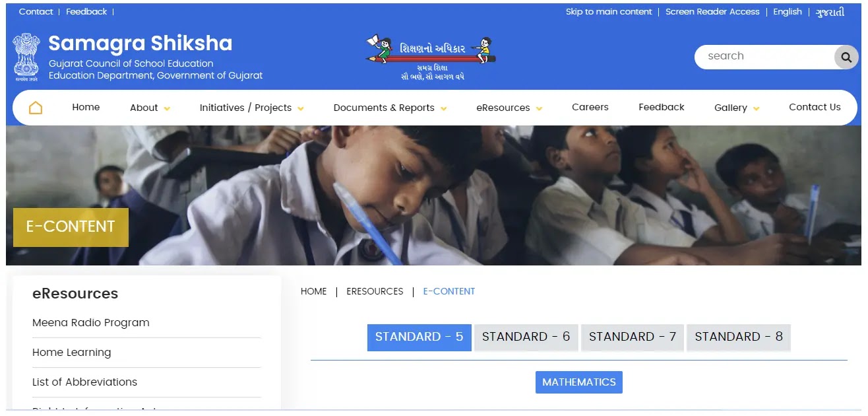The width and height of the screenshot is (868, 416).
Task: Open the eResources dropdown menu
Action: click(x=509, y=108)
